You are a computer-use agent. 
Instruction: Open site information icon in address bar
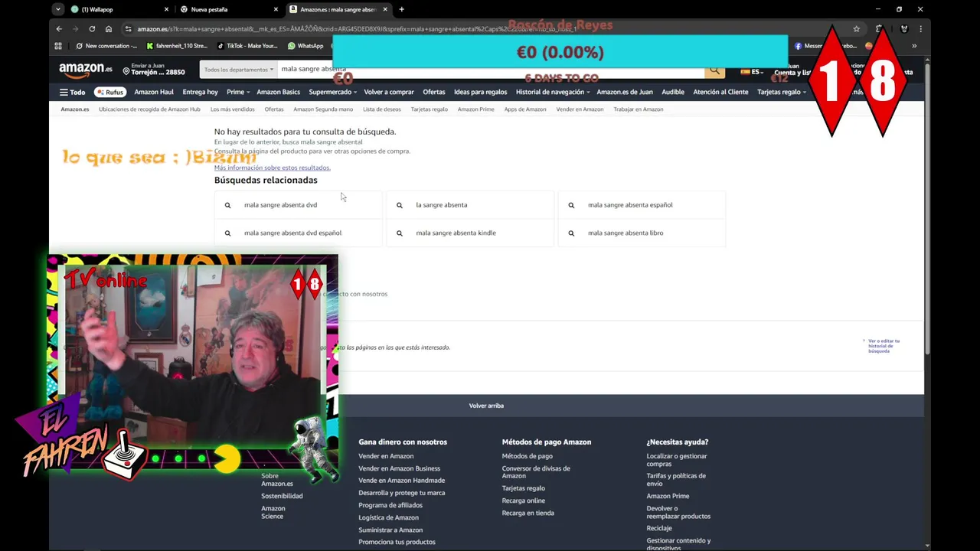point(128,29)
